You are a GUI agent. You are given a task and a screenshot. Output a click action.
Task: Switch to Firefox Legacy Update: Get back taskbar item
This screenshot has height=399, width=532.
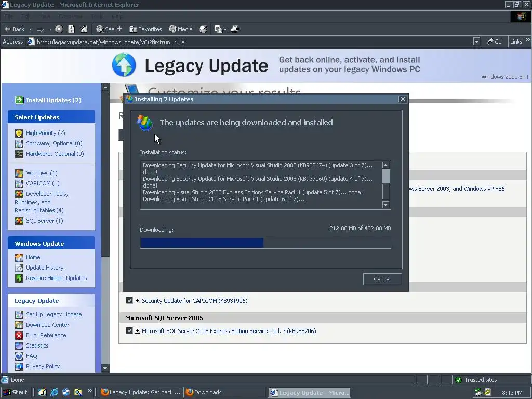click(x=141, y=392)
